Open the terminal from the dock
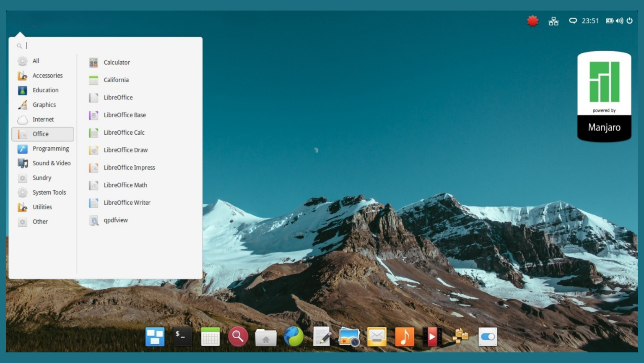 coord(182,337)
